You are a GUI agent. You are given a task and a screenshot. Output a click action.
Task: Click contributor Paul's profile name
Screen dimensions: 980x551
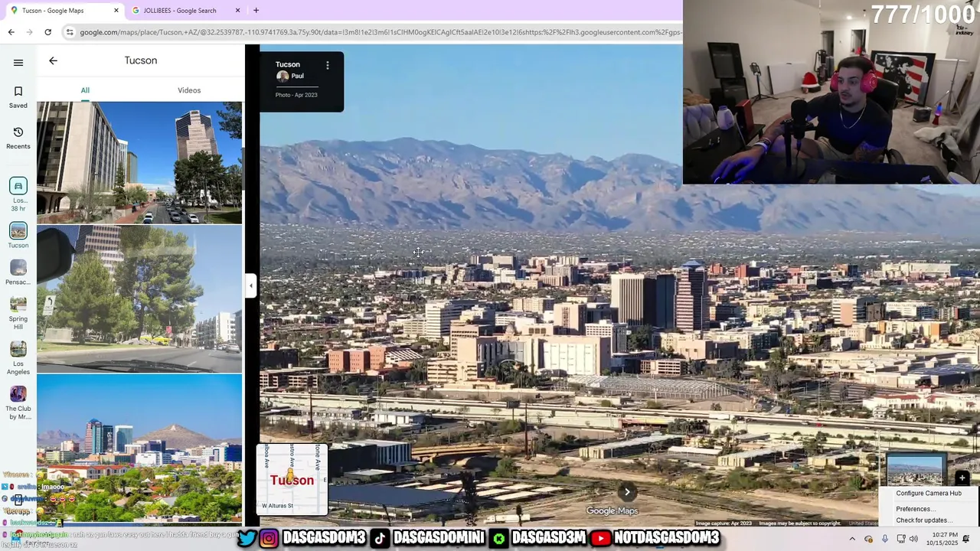tap(297, 76)
